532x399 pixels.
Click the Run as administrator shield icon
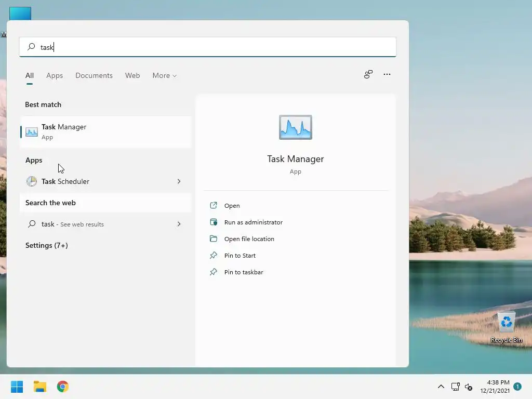coord(214,222)
